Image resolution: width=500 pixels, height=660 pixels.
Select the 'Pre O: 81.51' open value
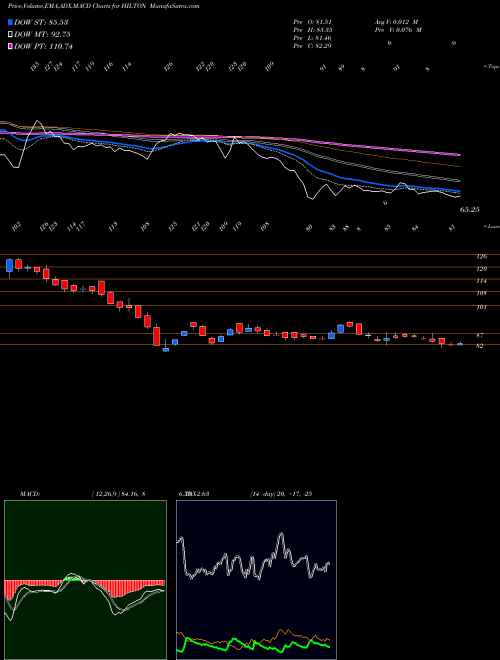[312, 22]
